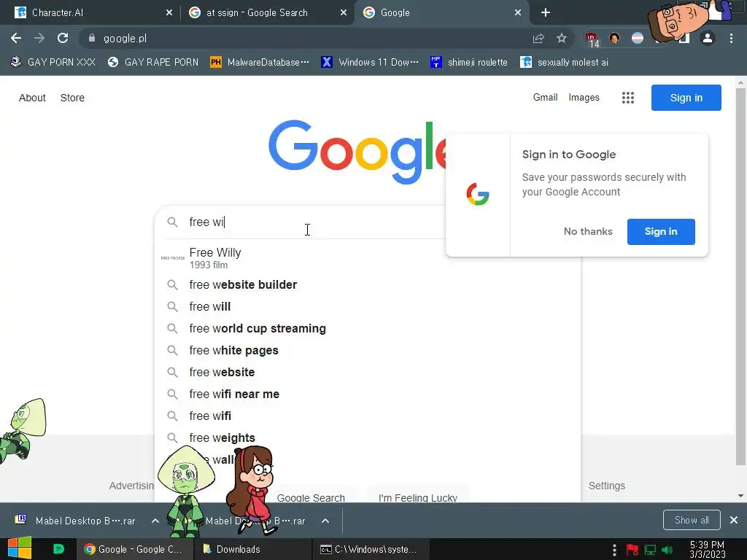This screenshot has height=560, width=747.
Task: Open the About link
Action: (x=32, y=98)
